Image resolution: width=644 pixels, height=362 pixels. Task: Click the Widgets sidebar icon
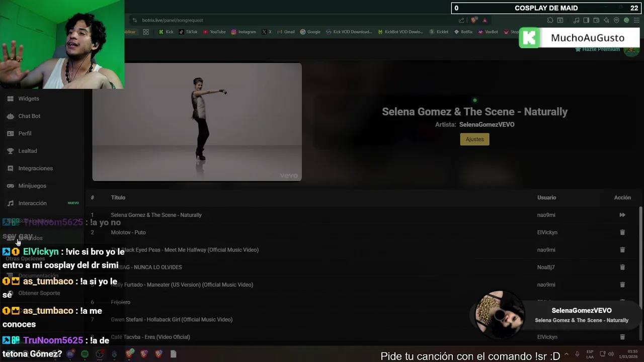[x=10, y=99]
